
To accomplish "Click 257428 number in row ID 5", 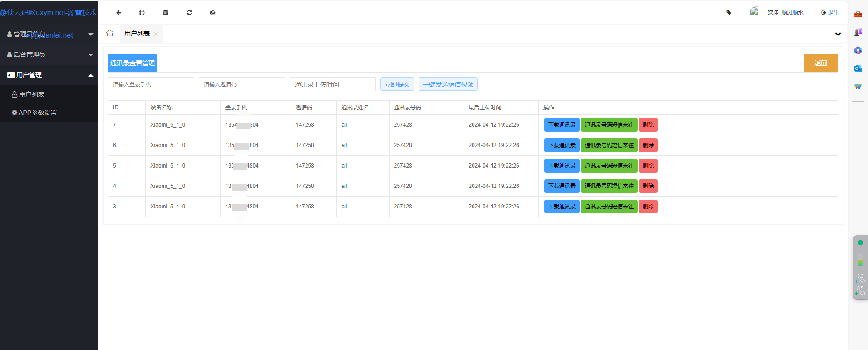I will [x=403, y=166].
